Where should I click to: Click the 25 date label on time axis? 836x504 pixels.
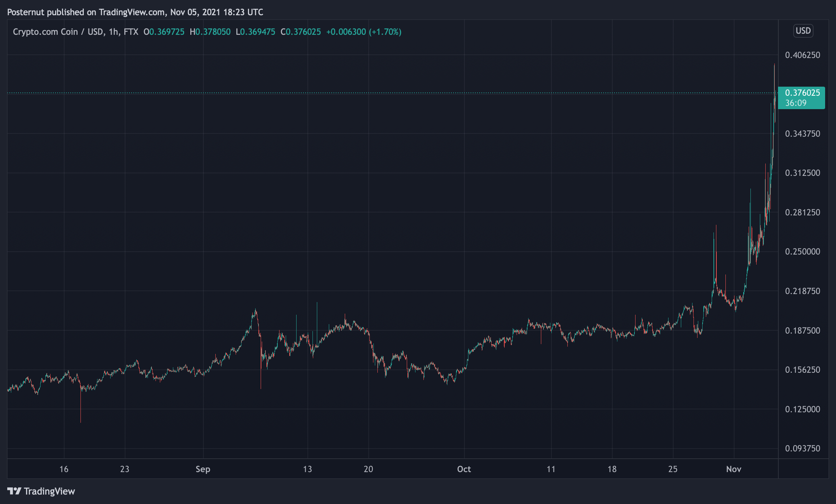[x=672, y=469]
